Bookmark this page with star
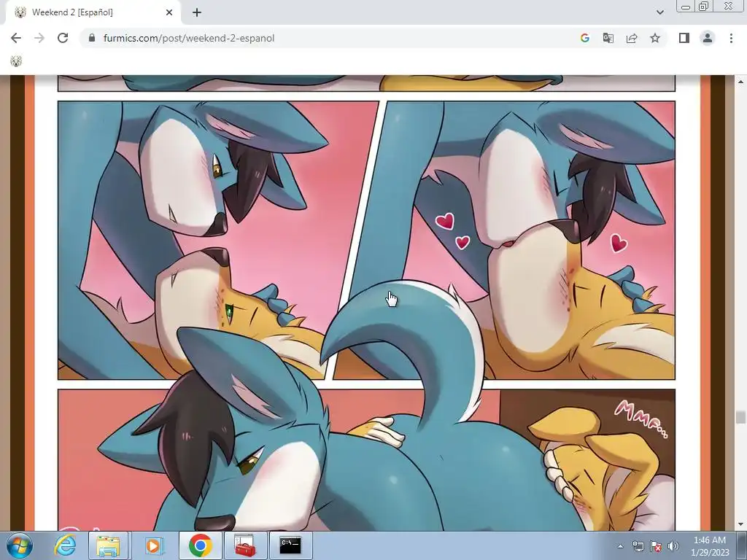Screen dimensions: 747x560 655,38
